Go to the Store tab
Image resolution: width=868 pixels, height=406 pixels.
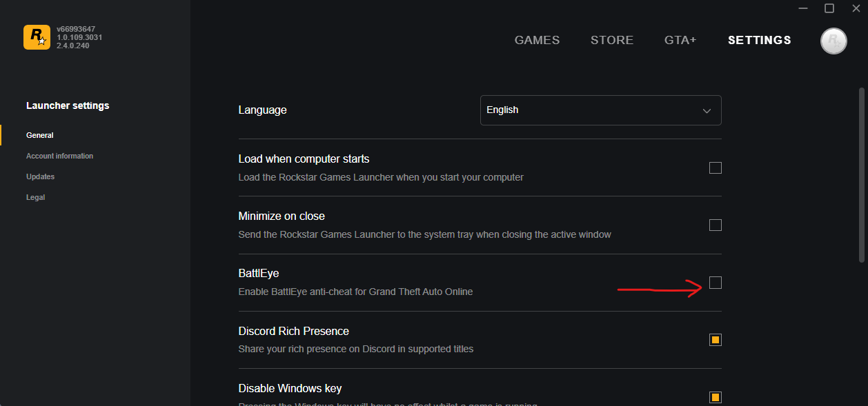coord(611,40)
